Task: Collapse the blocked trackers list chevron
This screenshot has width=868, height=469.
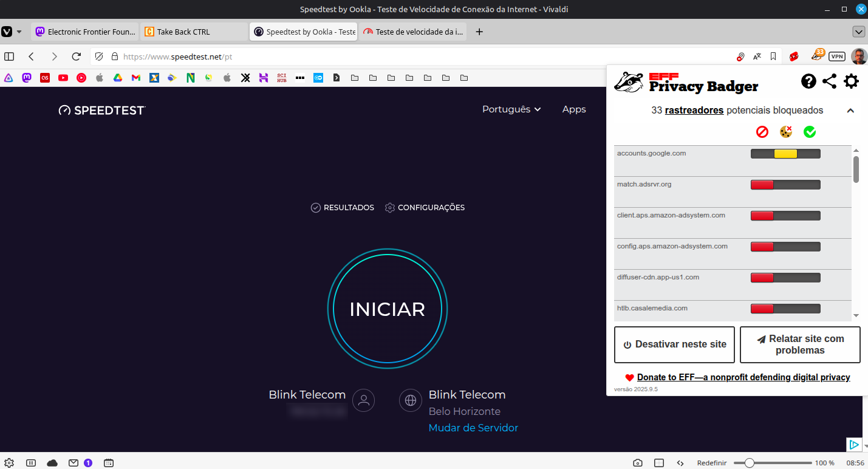Action: [850, 111]
